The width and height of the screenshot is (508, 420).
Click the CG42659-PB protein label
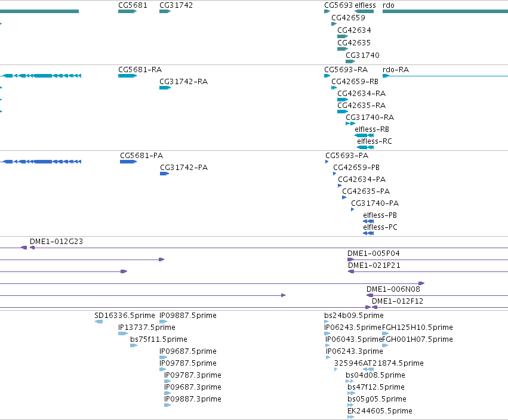tap(356, 168)
